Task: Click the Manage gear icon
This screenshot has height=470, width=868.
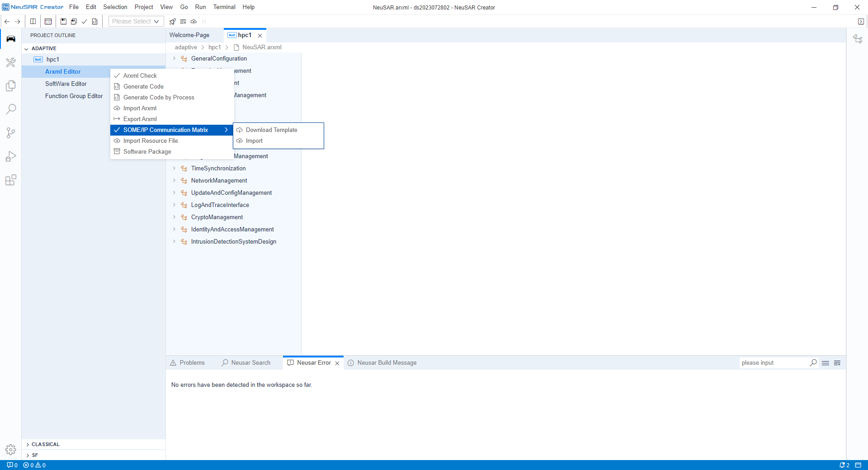Action: 11,450
